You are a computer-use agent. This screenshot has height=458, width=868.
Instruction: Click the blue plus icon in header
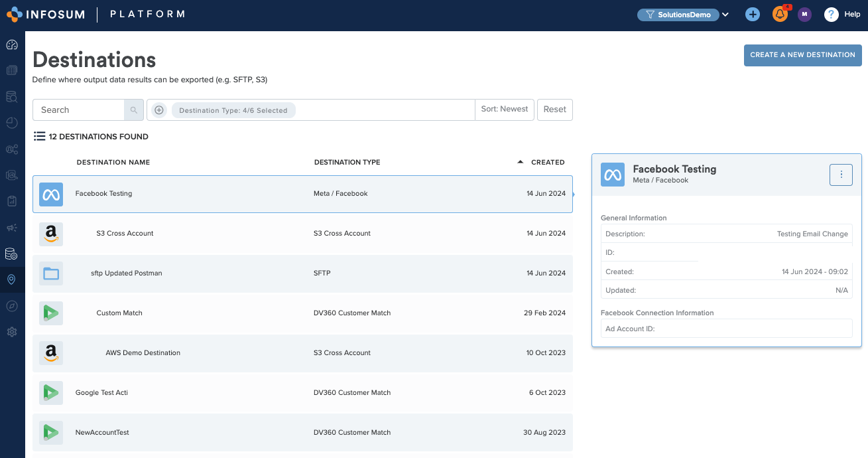[753, 14]
